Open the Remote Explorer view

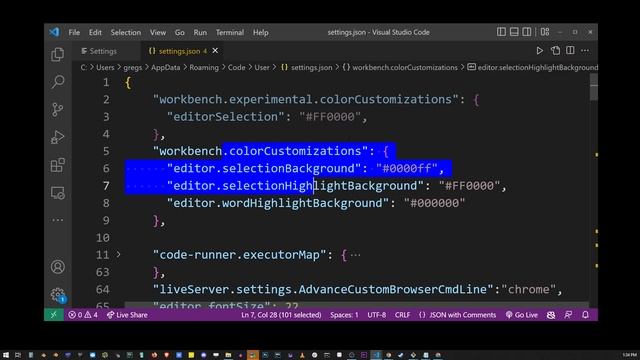(58, 193)
